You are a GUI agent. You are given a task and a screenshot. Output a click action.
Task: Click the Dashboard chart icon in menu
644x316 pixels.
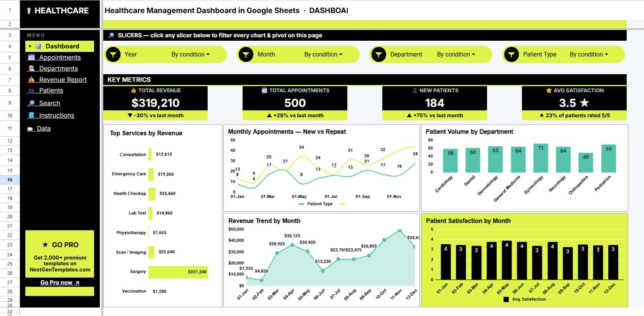point(38,46)
